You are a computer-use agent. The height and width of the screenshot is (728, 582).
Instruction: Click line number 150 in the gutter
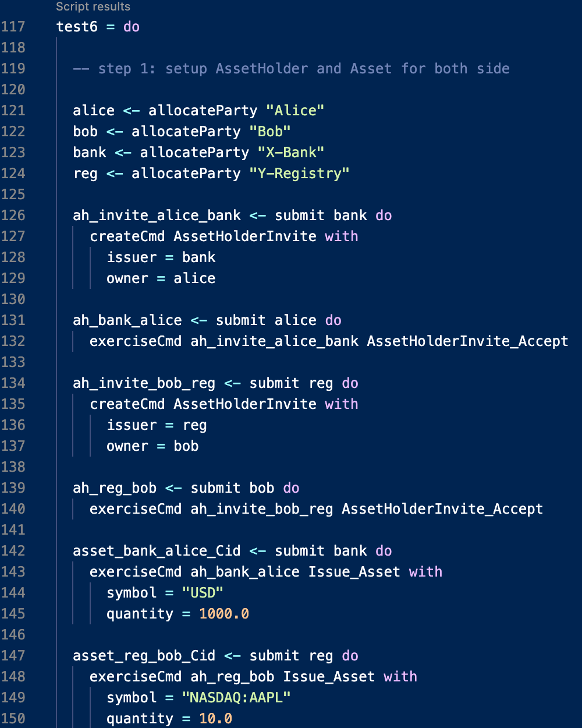coord(13,719)
